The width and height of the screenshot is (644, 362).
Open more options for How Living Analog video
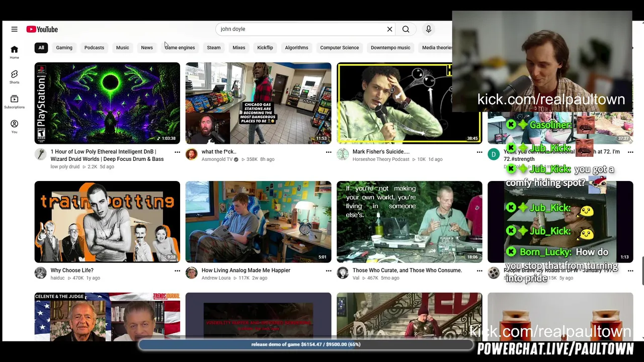pyautogui.click(x=329, y=270)
